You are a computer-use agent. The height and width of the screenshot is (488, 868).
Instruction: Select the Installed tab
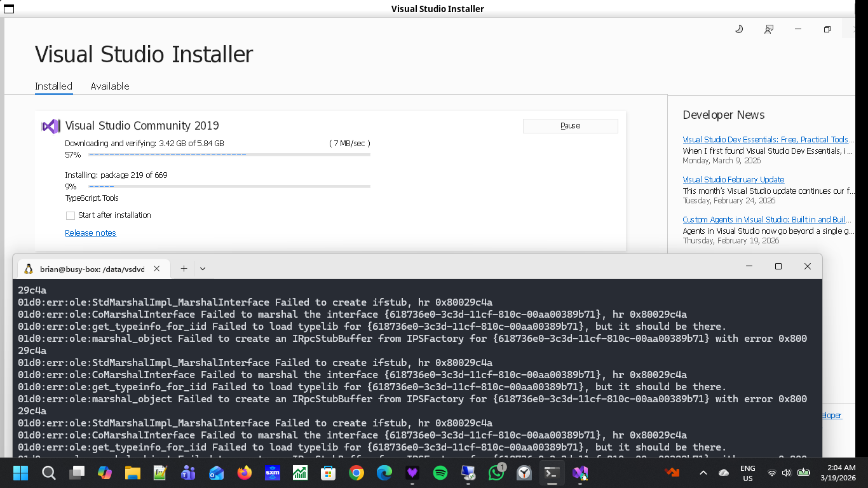pyautogui.click(x=53, y=86)
